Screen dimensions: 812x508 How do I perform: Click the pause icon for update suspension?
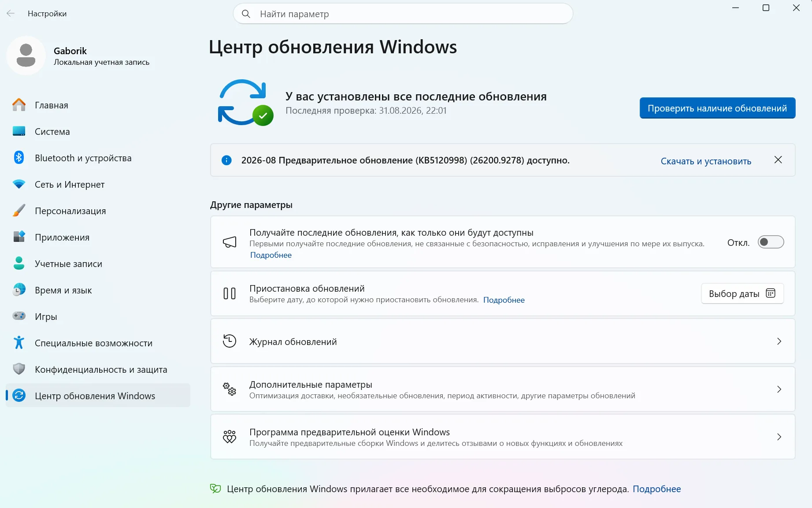point(230,293)
